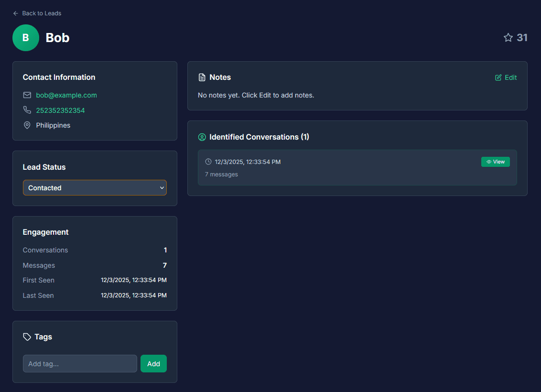
Task: Open the bob@example.com email link
Action: coord(66,95)
